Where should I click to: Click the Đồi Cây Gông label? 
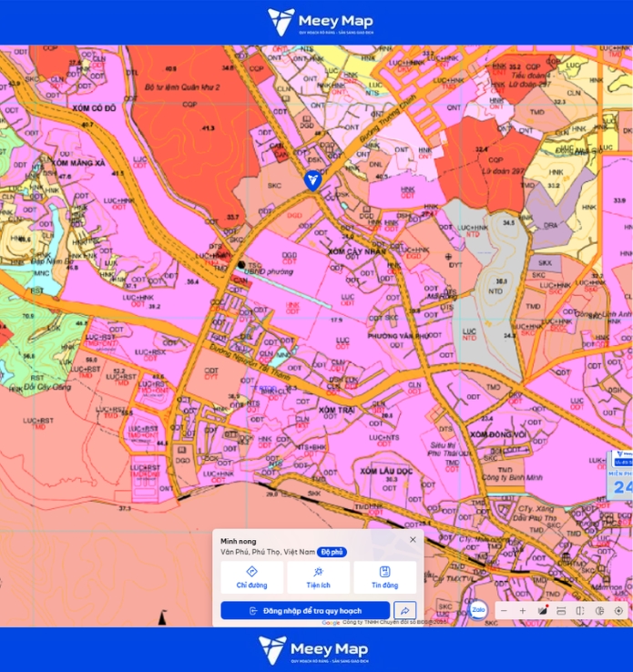(47, 387)
